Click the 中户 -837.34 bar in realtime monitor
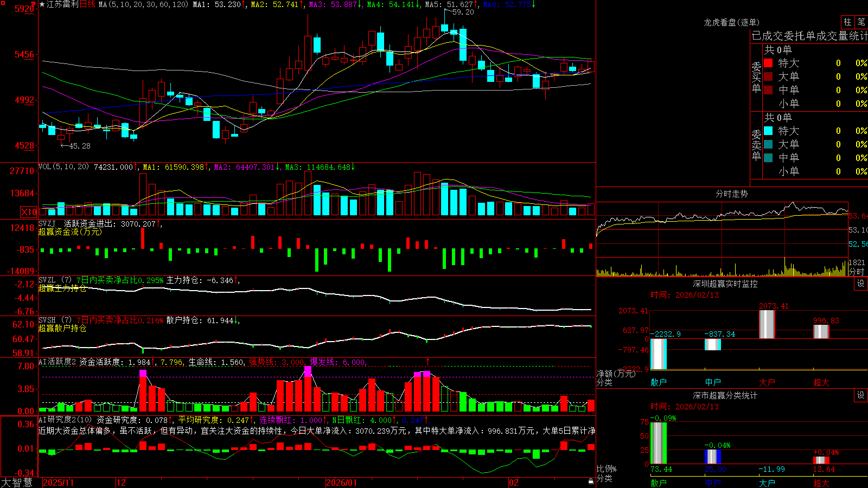 click(x=713, y=344)
